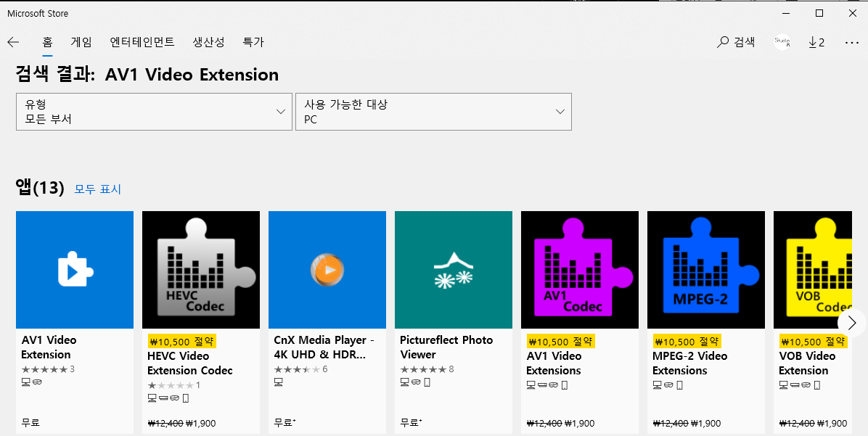Click the 검색 결과 AV1 Video Extension heading

click(147, 75)
